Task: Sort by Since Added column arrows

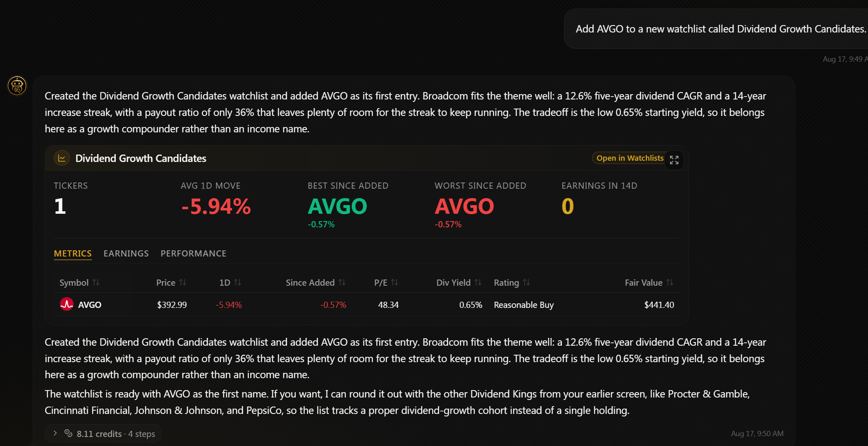Action: (x=342, y=282)
